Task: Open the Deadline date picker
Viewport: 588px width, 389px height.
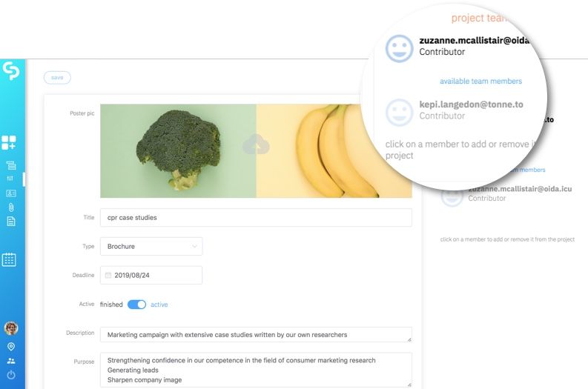Action: point(151,275)
